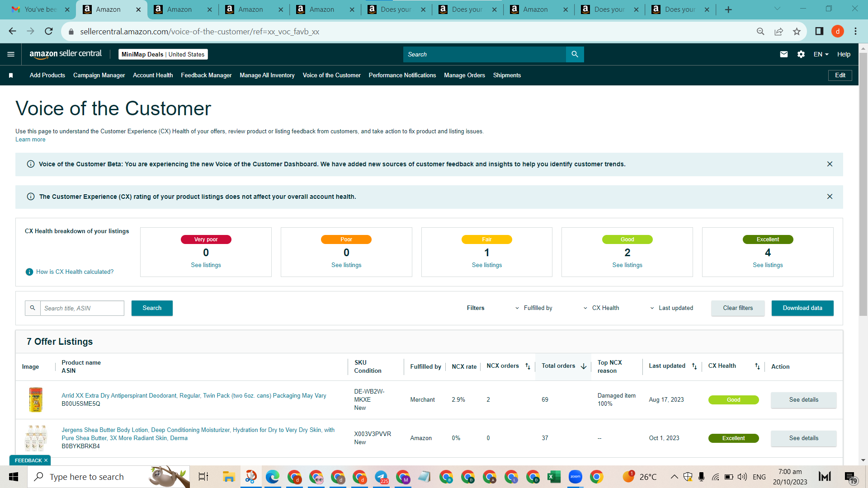This screenshot has height=488, width=868.
Task: Open the Arrid XX Extra Dry product link
Action: (x=194, y=396)
